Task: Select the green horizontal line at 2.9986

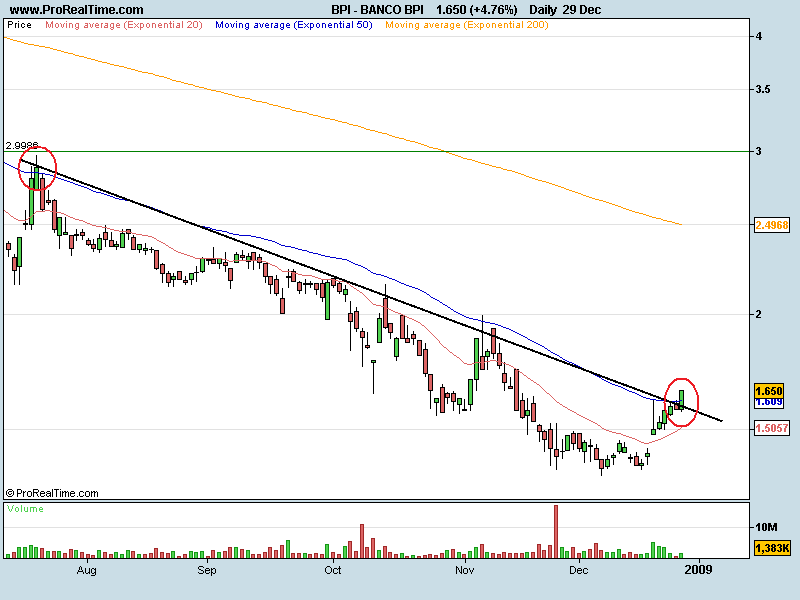Action: click(x=377, y=152)
